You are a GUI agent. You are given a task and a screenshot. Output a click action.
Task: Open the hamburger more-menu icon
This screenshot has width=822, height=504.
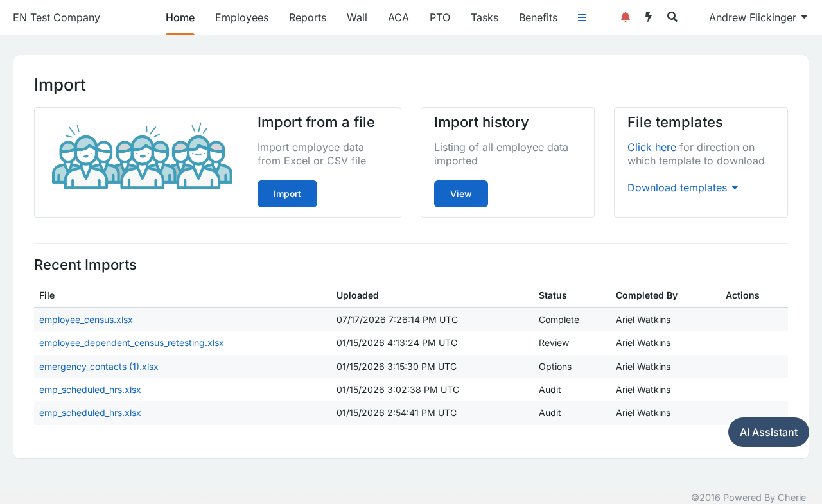click(x=582, y=17)
